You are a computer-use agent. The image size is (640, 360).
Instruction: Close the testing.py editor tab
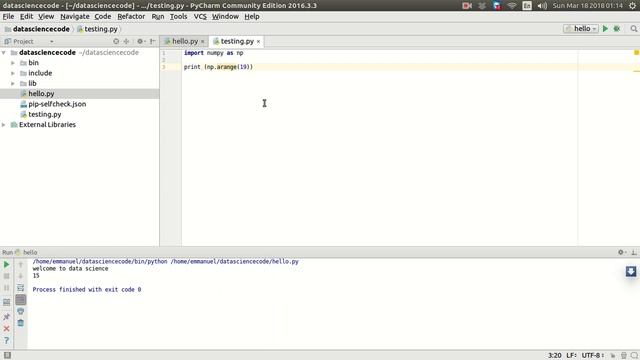point(258,42)
